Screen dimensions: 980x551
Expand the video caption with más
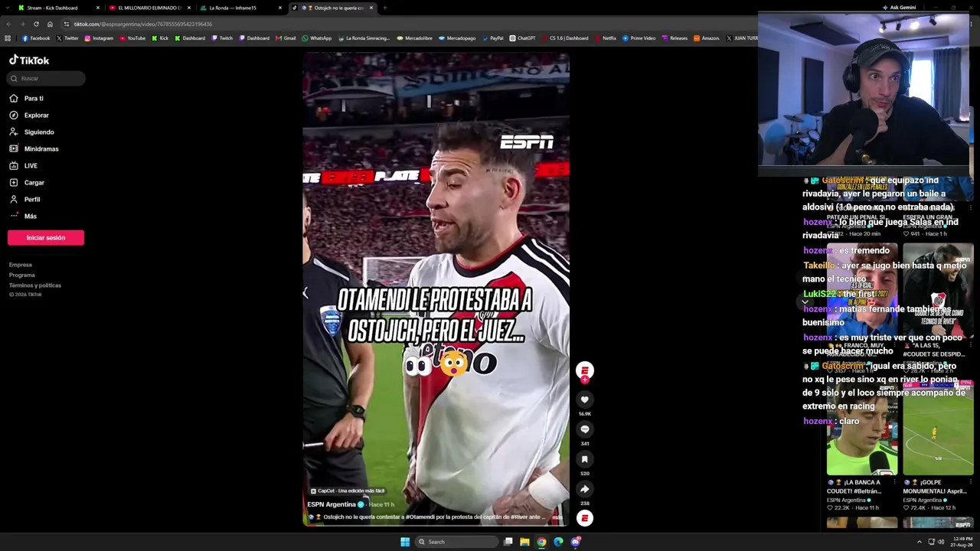(557, 517)
